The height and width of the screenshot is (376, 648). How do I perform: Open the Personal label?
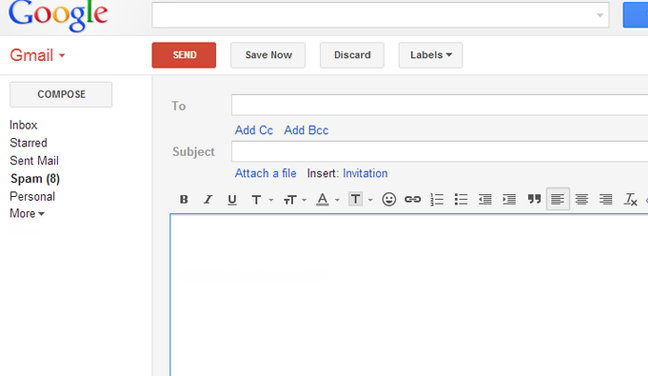32,196
